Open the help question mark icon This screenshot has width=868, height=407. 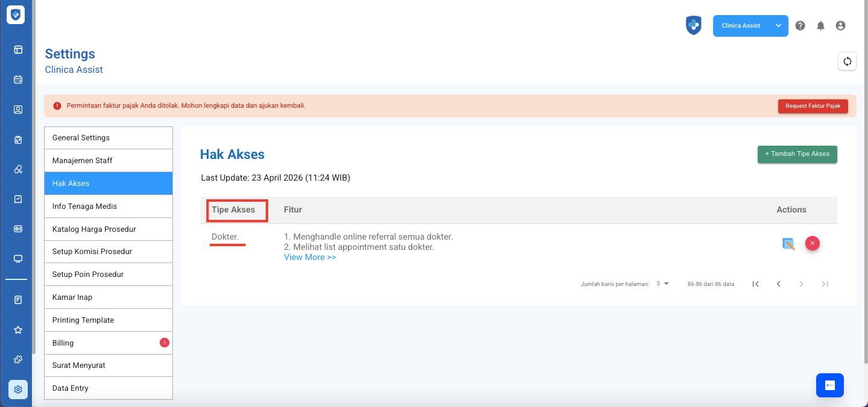click(x=800, y=26)
